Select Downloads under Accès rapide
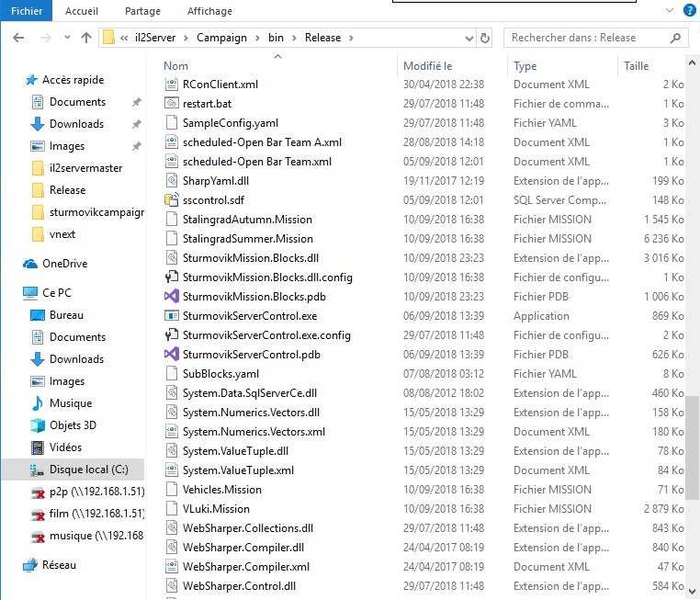 pos(76,124)
